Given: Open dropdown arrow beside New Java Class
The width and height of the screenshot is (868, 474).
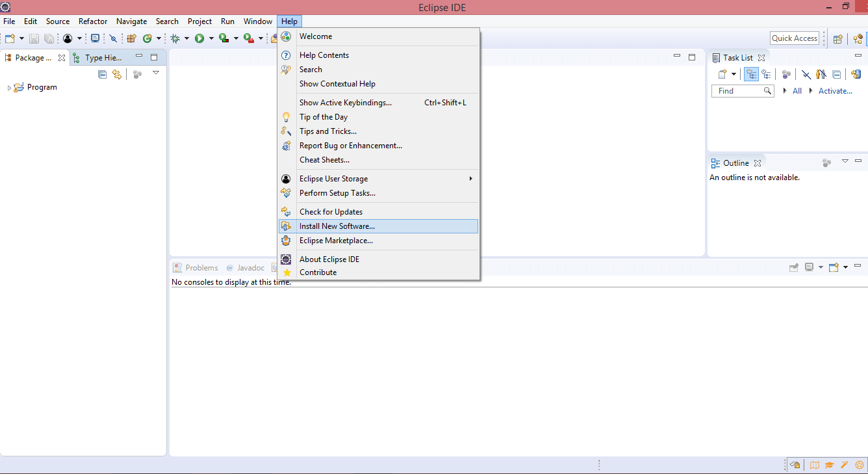Looking at the screenshot, I should coord(159,38).
